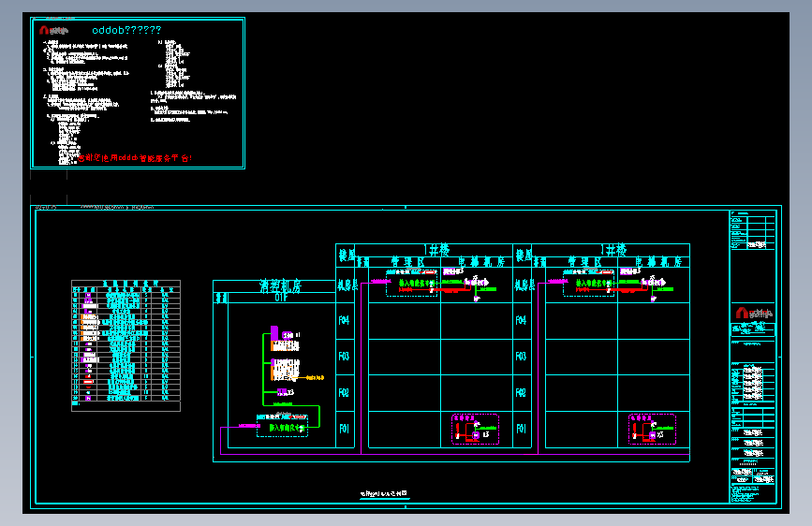
Task: Click the 管理区 heading of the left 1#楼
Action: pos(408,262)
